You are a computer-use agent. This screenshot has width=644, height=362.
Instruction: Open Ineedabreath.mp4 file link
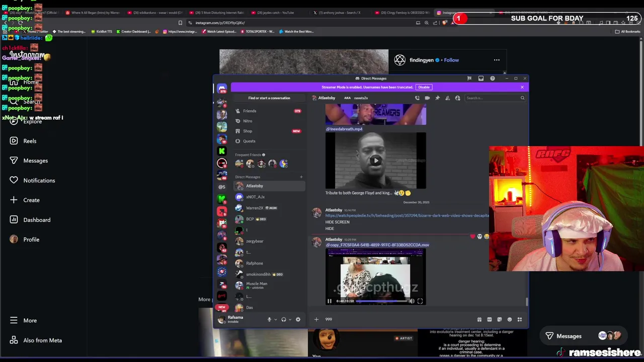[x=344, y=129]
